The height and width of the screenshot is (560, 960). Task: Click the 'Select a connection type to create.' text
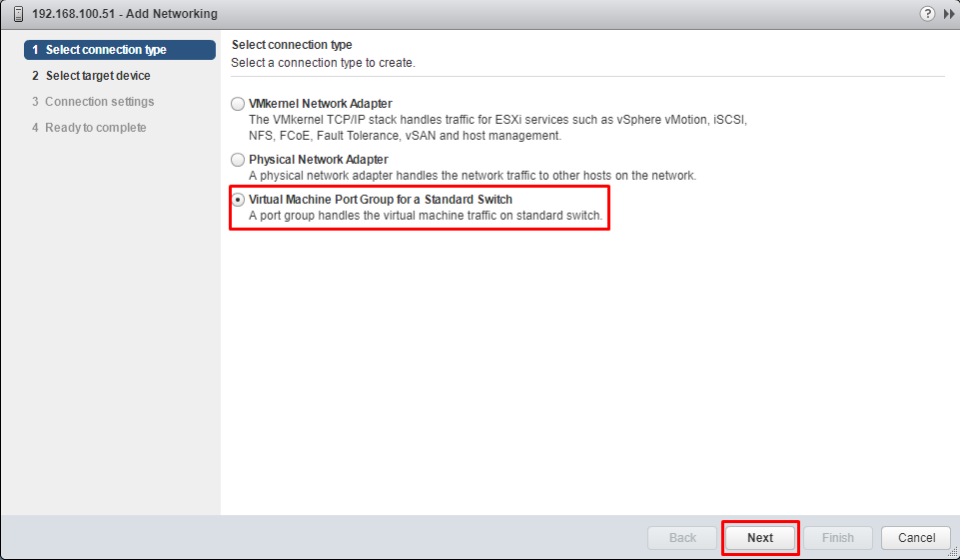pos(324,63)
